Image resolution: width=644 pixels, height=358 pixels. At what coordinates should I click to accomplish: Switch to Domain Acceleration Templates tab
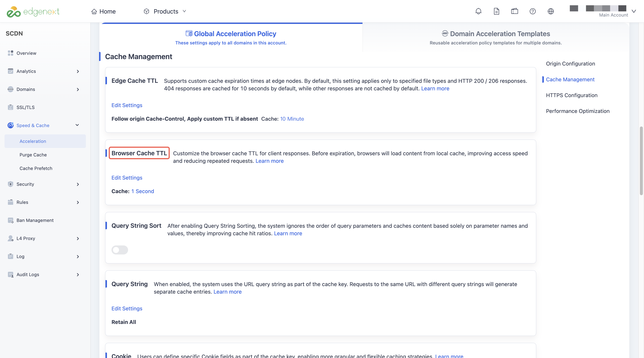coord(496,37)
